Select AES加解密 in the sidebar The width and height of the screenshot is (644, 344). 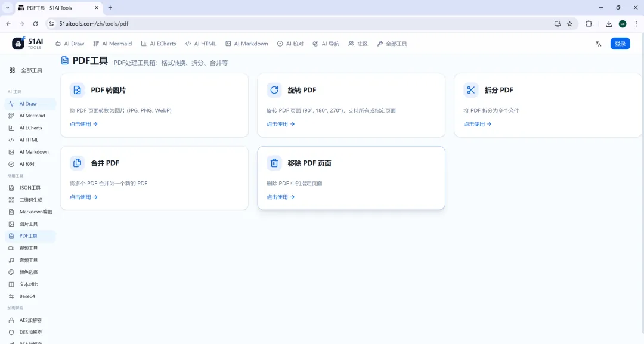click(x=30, y=320)
